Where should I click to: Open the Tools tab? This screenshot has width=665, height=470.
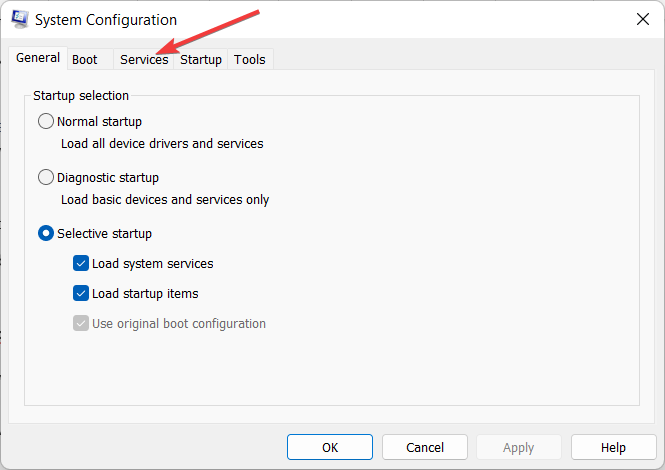(250, 59)
